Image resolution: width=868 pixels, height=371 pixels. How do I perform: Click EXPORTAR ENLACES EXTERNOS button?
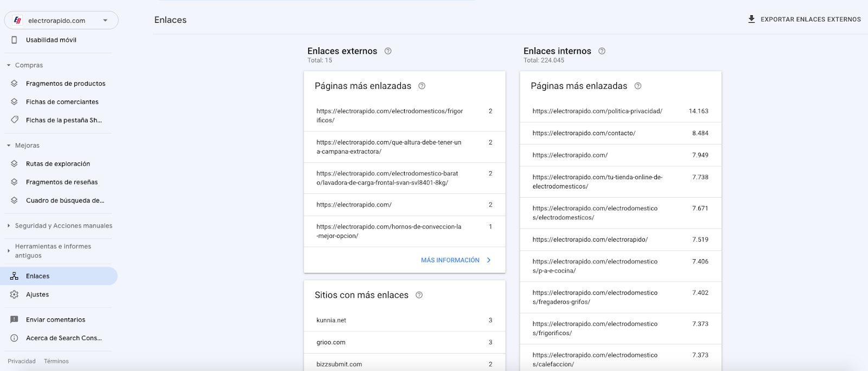[805, 19]
